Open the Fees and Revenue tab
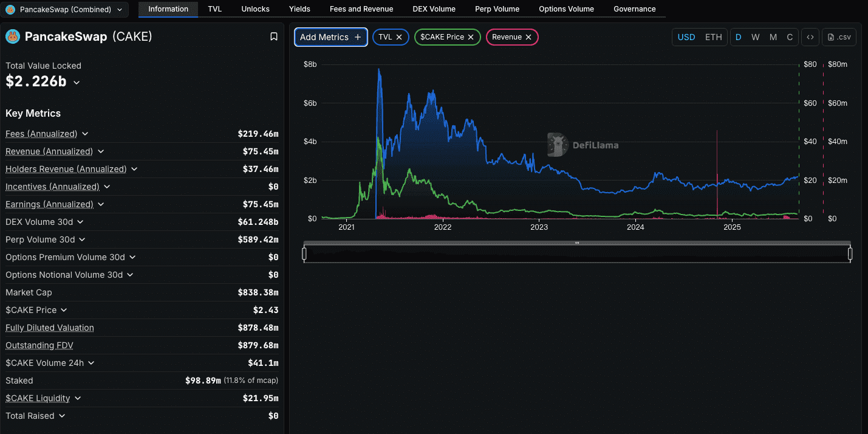The width and height of the screenshot is (868, 434). coord(361,9)
